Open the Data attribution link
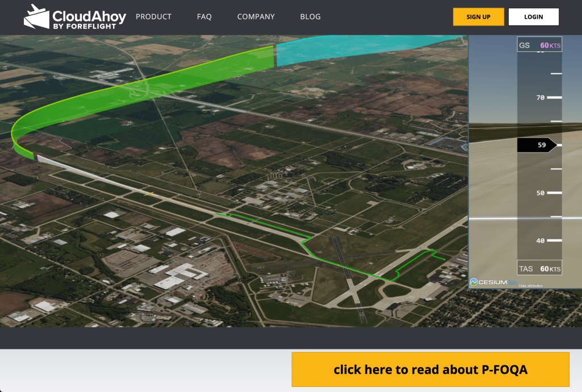The height and width of the screenshot is (392, 582). pyautogui.click(x=530, y=286)
